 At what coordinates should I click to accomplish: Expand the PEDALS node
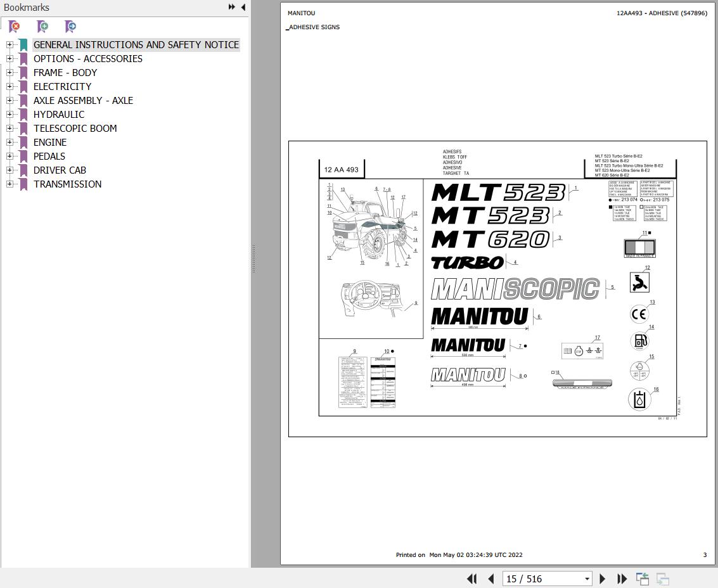10,156
